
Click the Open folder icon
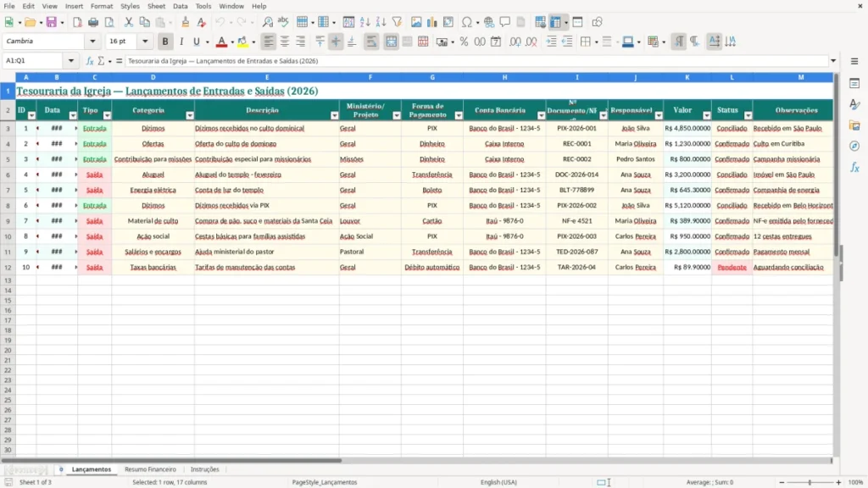pyautogui.click(x=30, y=22)
